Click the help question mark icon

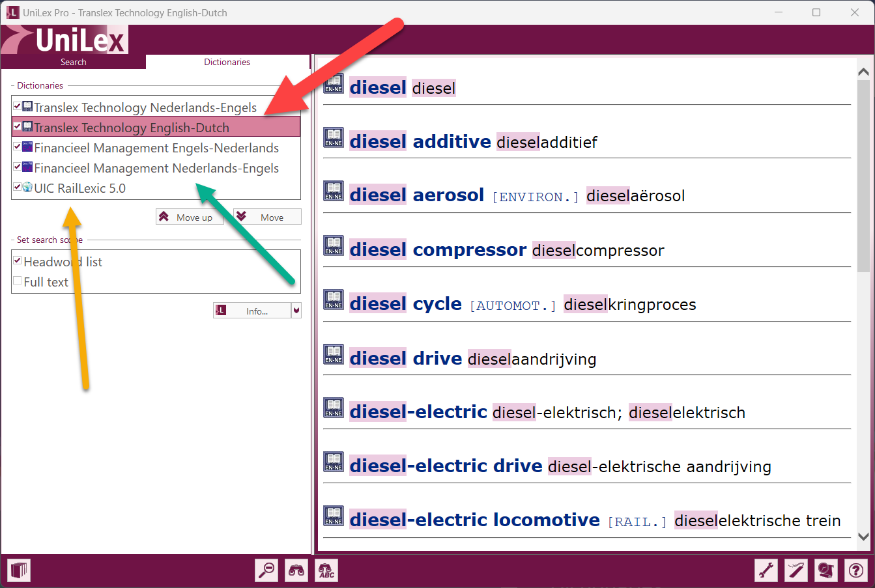pos(856,571)
